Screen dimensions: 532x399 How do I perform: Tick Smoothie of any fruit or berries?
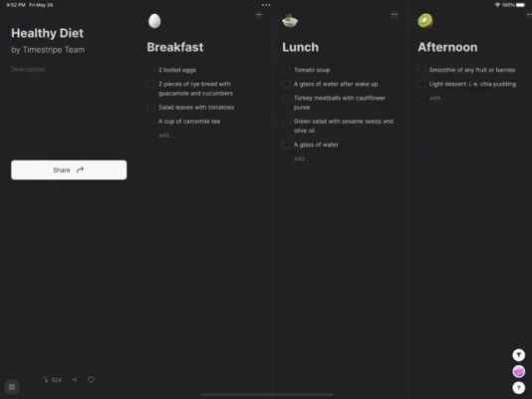click(421, 70)
